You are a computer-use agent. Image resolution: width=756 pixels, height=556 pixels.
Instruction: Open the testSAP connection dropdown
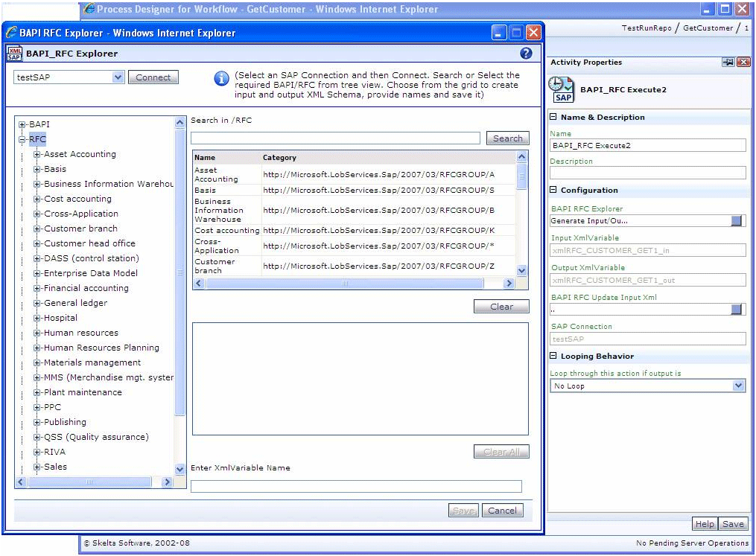pos(118,77)
